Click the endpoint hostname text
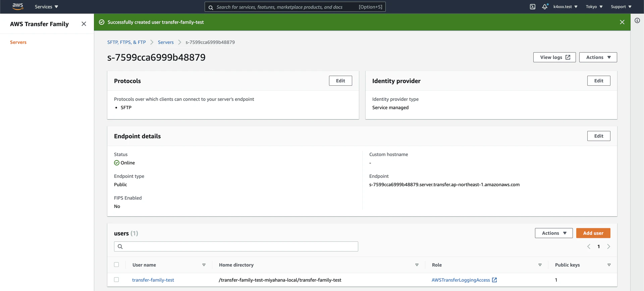The width and height of the screenshot is (644, 291). pos(444,185)
